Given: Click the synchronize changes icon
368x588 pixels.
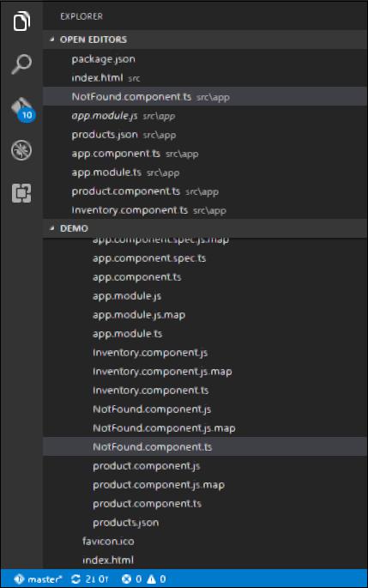Looking at the screenshot, I should click(x=75, y=579).
